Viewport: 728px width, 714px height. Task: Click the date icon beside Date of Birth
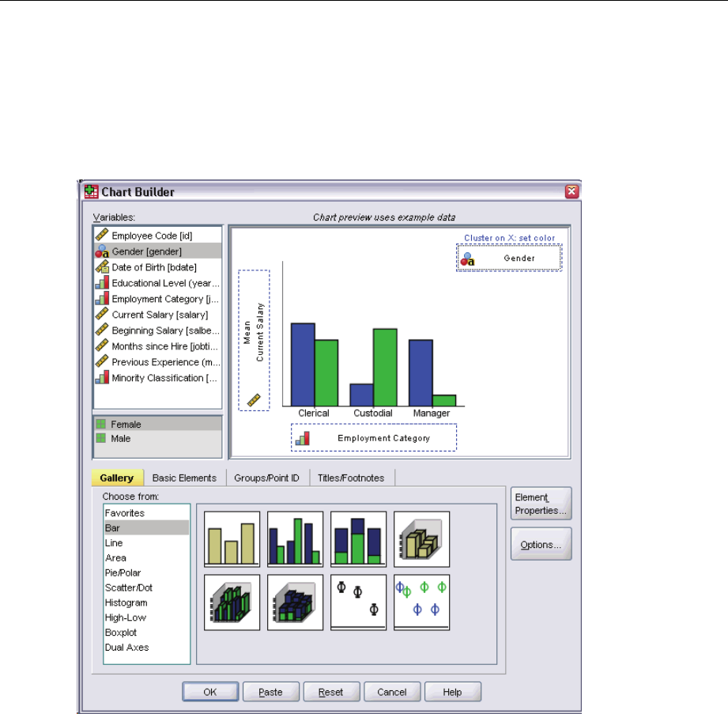click(102, 266)
